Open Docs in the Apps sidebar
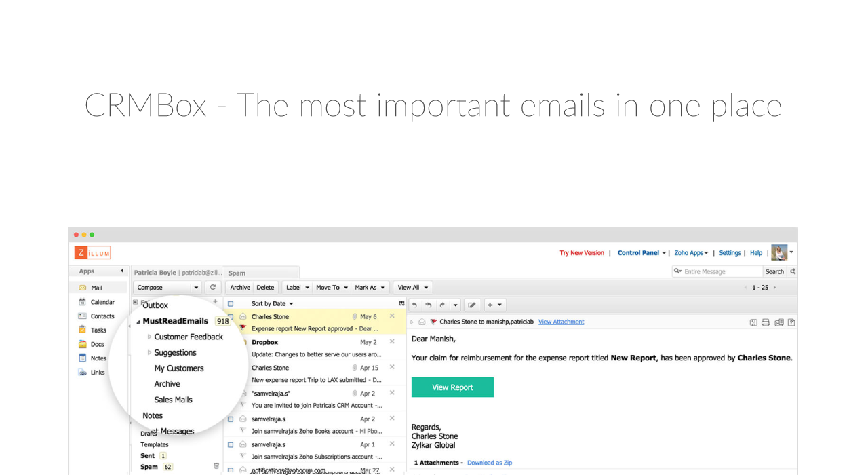 click(92, 344)
